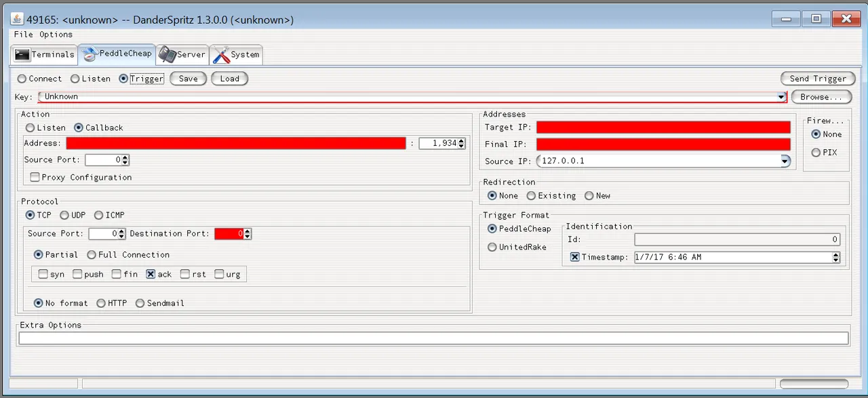Select the No format radio button

39,303
